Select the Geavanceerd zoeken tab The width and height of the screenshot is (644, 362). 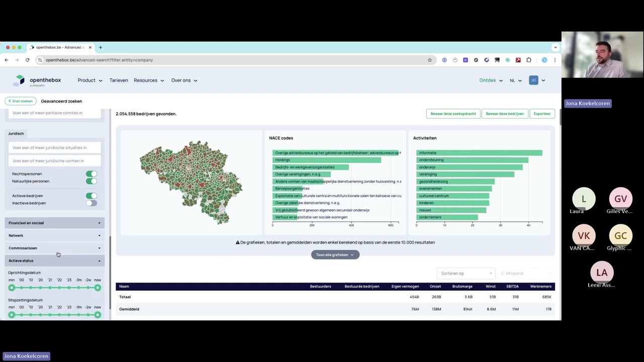61,101
